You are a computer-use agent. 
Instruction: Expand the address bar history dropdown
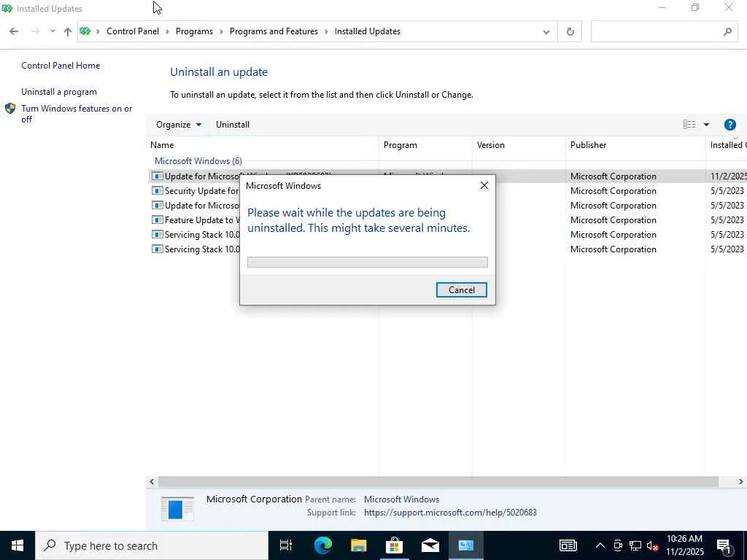tap(546, 32)
